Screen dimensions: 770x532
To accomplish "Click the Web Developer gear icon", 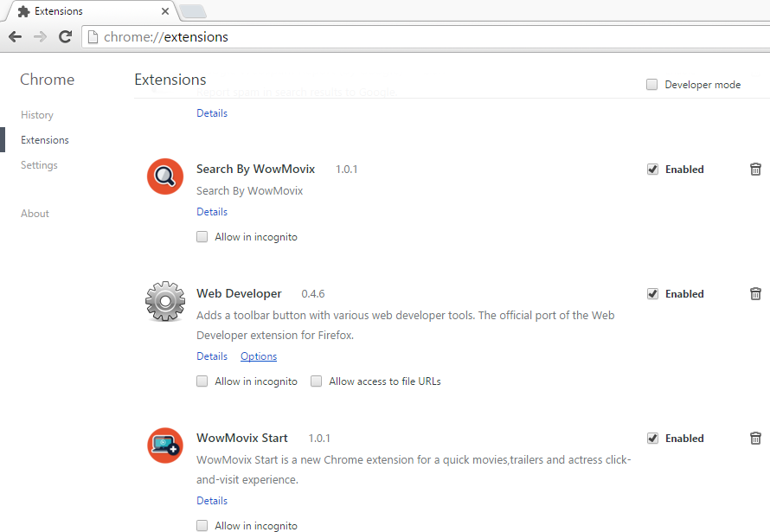I will [x=164, y=301].
